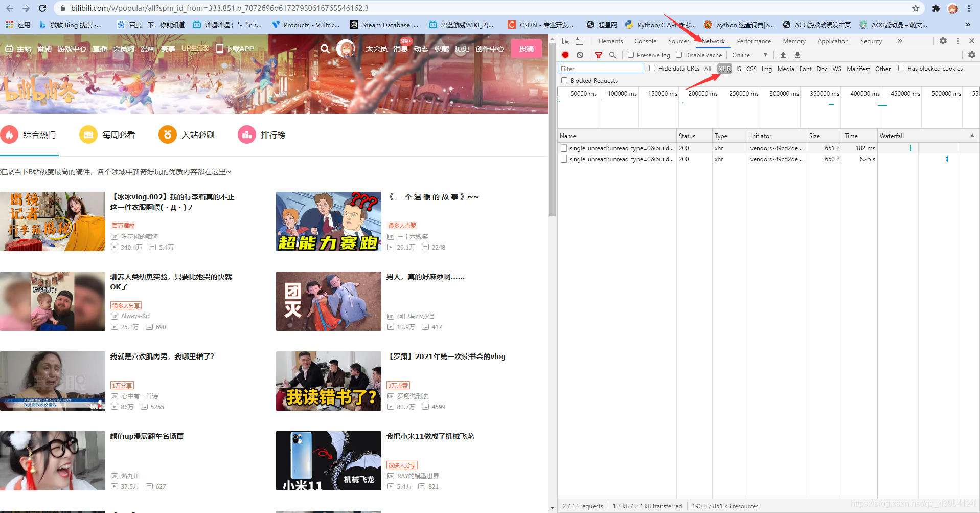Open 入站必刷 medal icon tab

[x=168, y=135]
